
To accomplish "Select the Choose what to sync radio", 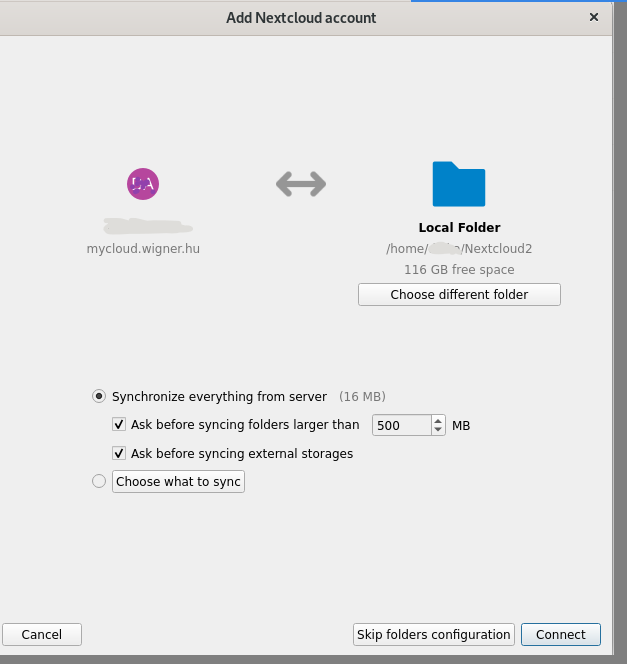I will coord(99,481).
